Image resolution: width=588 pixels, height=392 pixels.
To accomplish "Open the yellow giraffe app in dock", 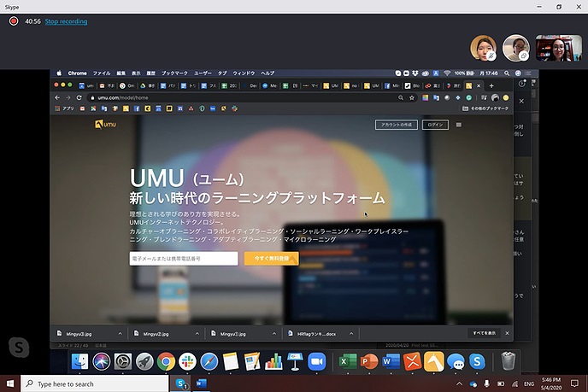I will click(434, 361).
